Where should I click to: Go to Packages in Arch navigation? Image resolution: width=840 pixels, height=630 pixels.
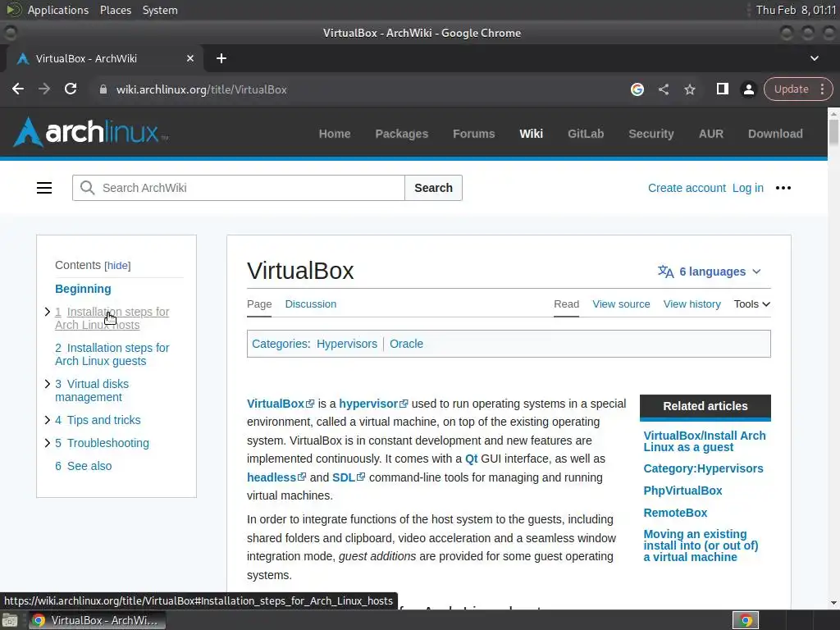[402, 134]
